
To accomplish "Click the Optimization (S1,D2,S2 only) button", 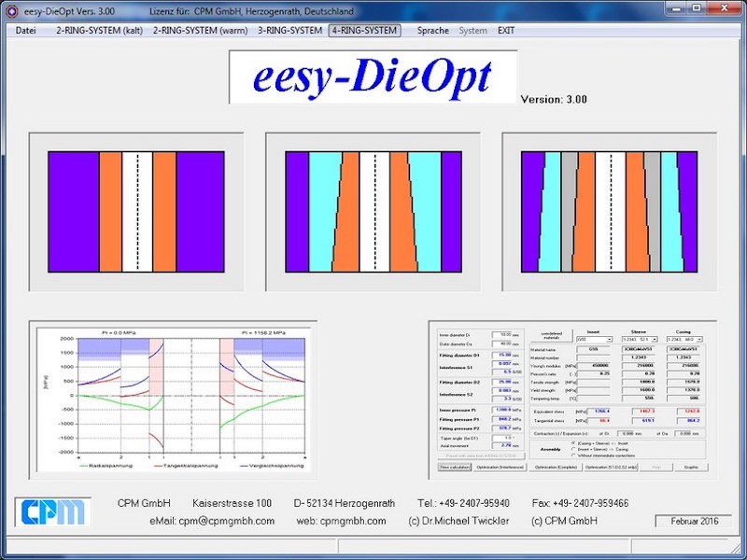I will click(611, 468).
